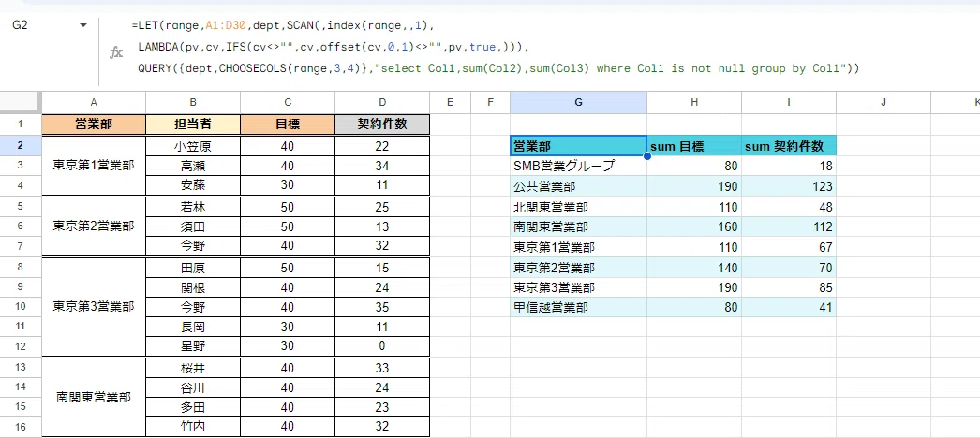Click the value 112 in column I
Screen dimensions: 980x438
(789, 227)
